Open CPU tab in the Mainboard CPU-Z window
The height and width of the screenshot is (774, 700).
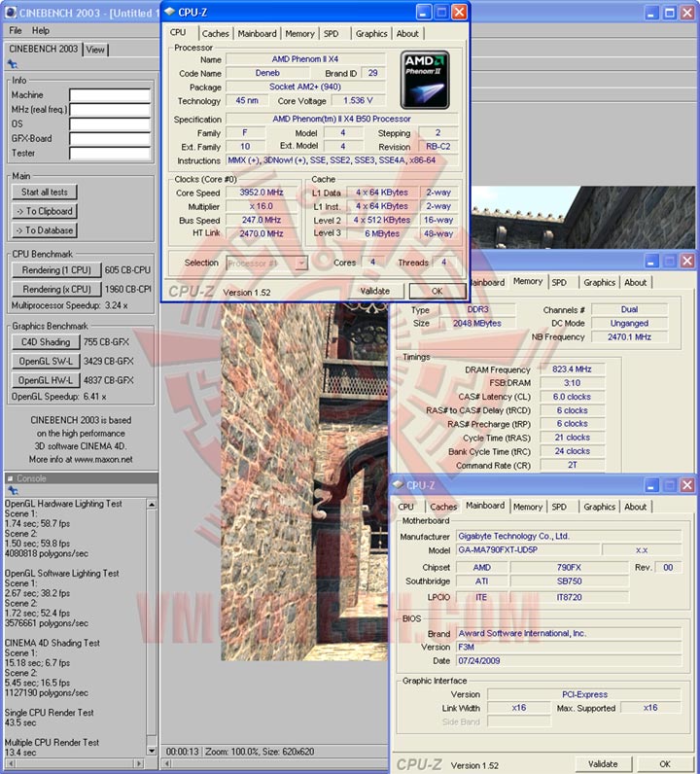pyautogui.click(x=405, y=507)
